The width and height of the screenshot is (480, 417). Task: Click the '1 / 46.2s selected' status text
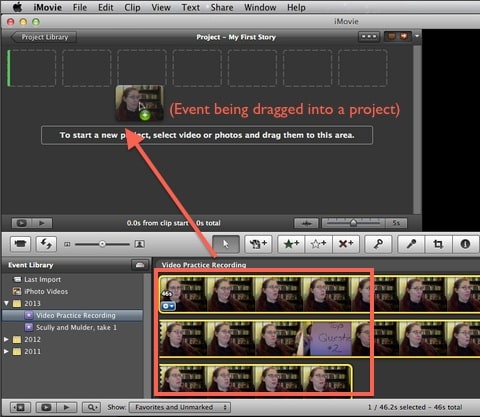[397, 407]
